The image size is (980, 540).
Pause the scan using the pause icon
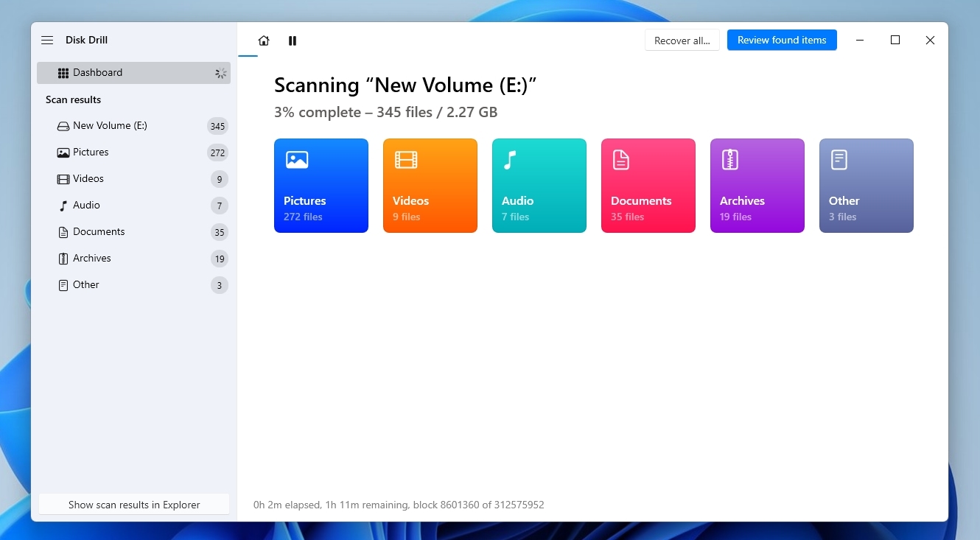coord(293,41)
